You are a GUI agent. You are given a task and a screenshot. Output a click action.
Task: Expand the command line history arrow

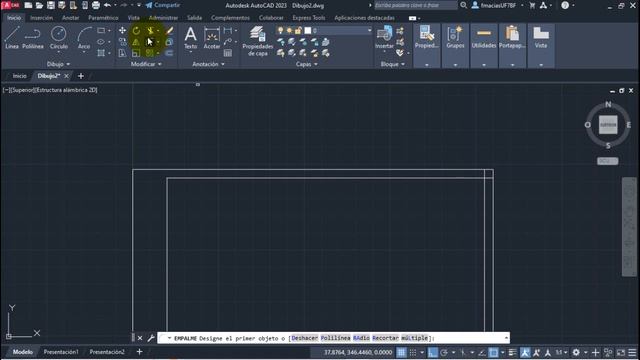[507, 338]
